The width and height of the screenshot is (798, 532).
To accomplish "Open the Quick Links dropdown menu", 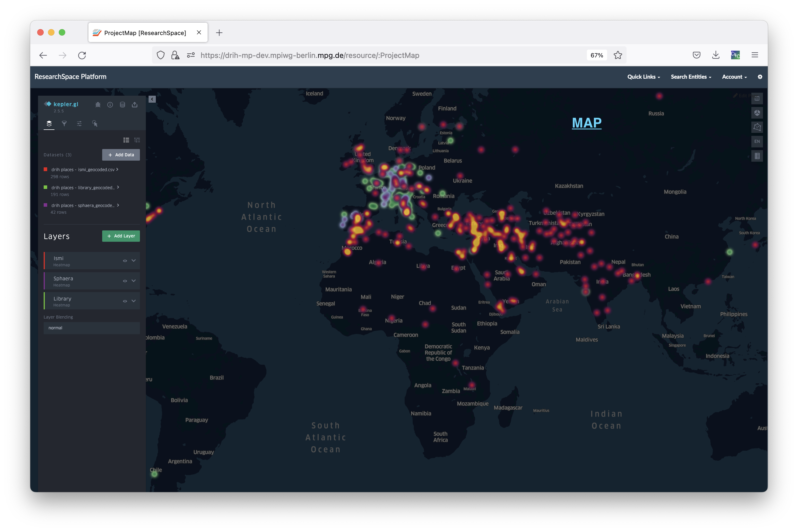I will click(644, 77).
